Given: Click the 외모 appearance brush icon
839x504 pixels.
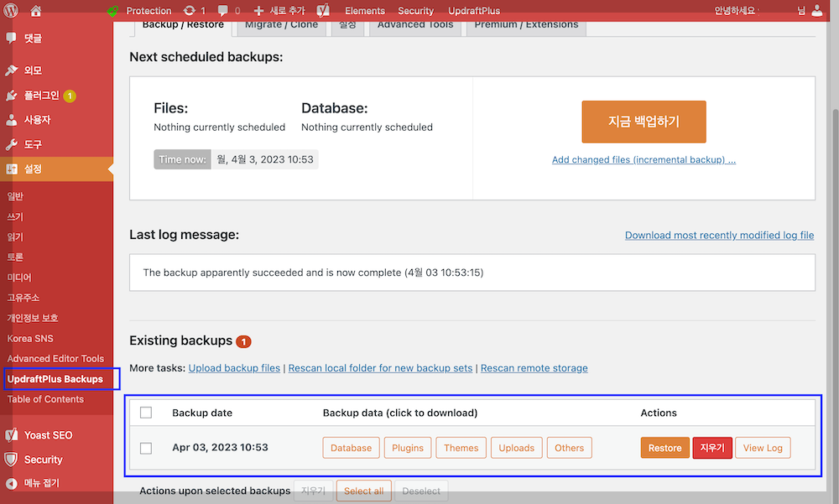Looking at the screenshot, I should [11, 70].
